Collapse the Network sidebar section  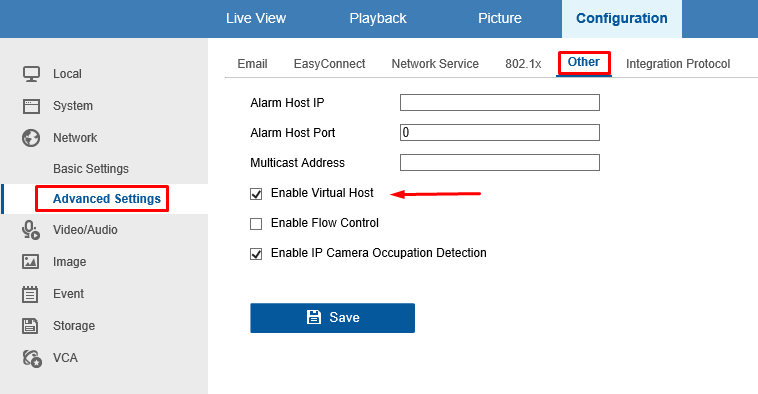pos(75,138)
